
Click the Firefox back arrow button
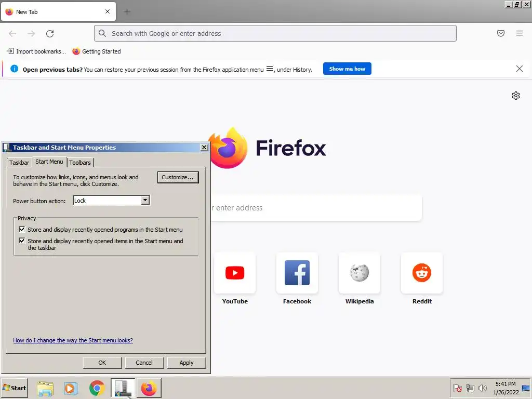(x=12, y=34)
